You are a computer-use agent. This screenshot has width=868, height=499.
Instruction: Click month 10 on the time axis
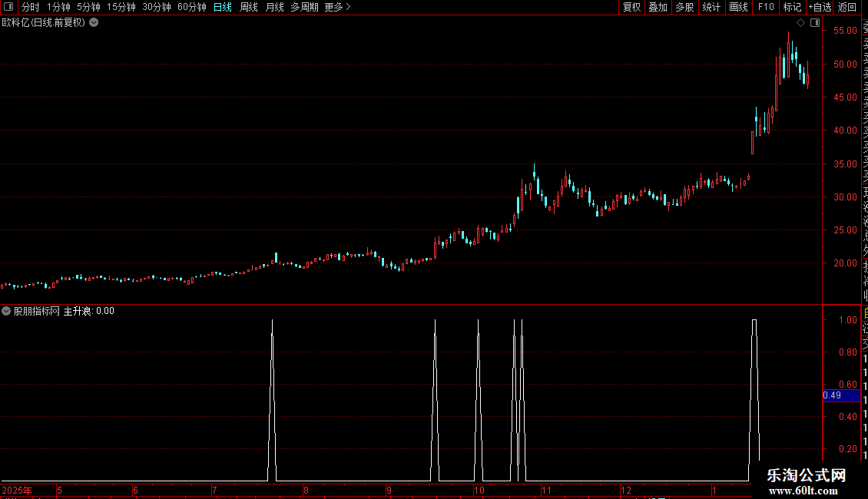(479, 491)
